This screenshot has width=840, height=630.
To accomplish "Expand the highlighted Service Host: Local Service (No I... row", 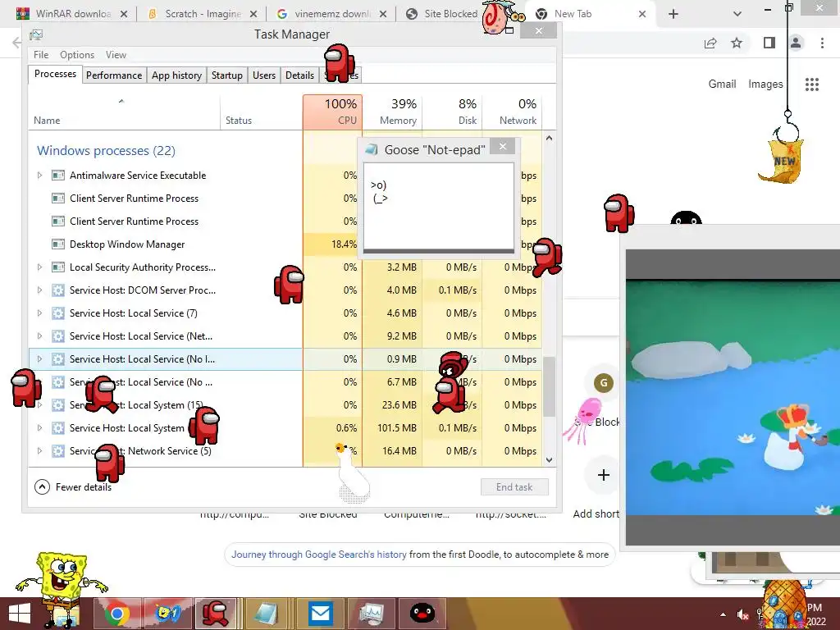I will tap(39, 359).
